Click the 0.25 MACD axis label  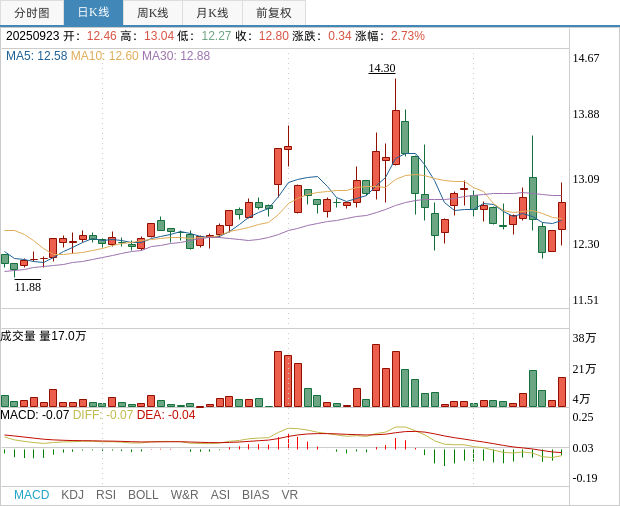pyautogui.click(x=583, y=417)
